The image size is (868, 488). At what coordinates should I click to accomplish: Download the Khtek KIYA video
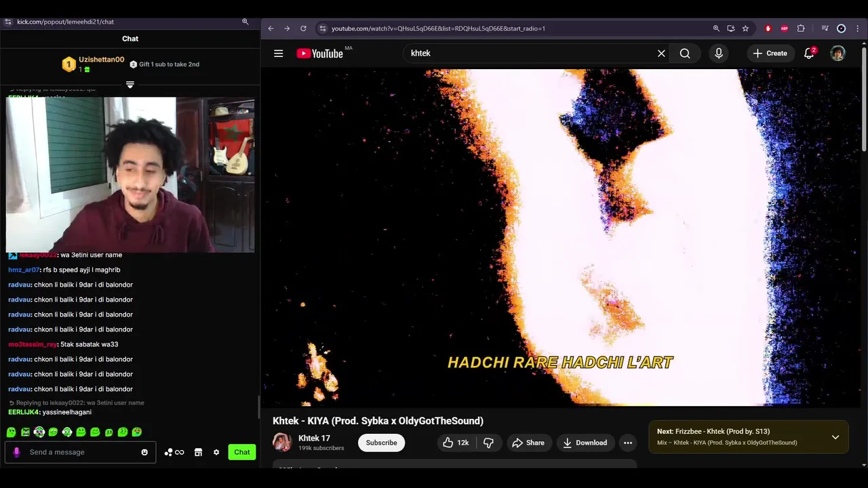point(585,443)
